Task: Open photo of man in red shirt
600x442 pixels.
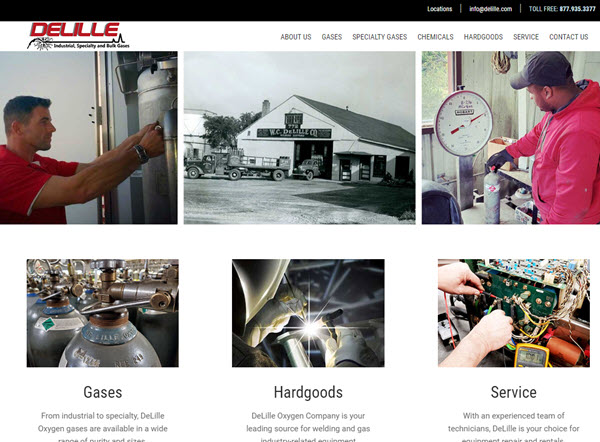Action: coord(89,138)
